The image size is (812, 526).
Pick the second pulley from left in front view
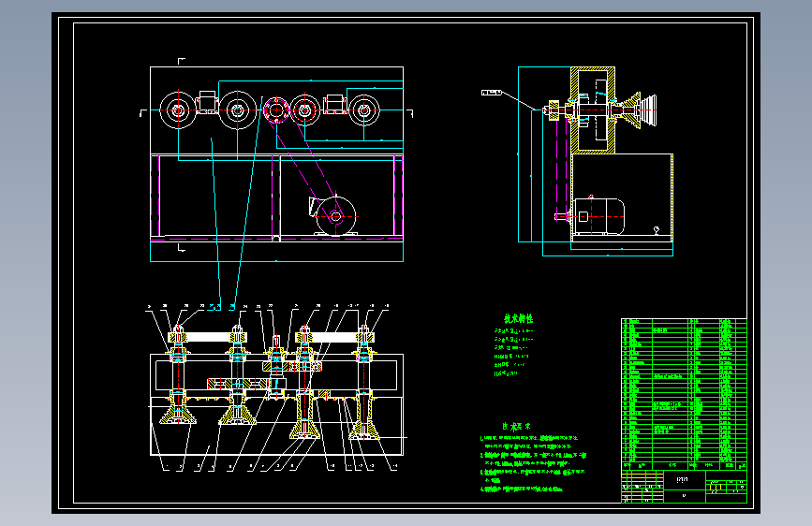(x=238, y=110)
